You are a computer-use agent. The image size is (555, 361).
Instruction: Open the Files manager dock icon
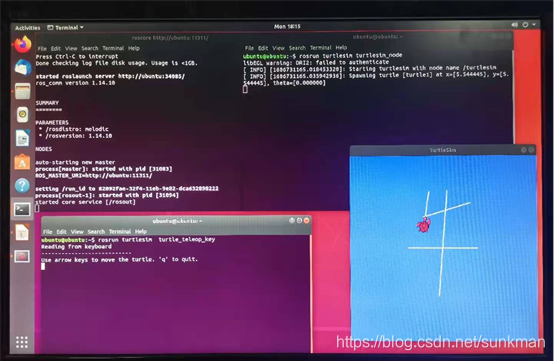(x=22, y=91)
